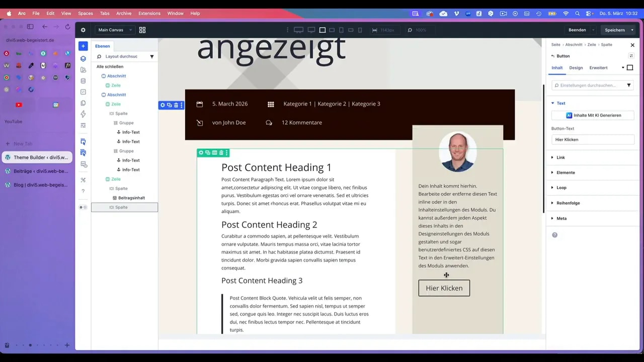Open the Ebenen layers icon in the left sidebar
The image size is (644, 362).
83,58
